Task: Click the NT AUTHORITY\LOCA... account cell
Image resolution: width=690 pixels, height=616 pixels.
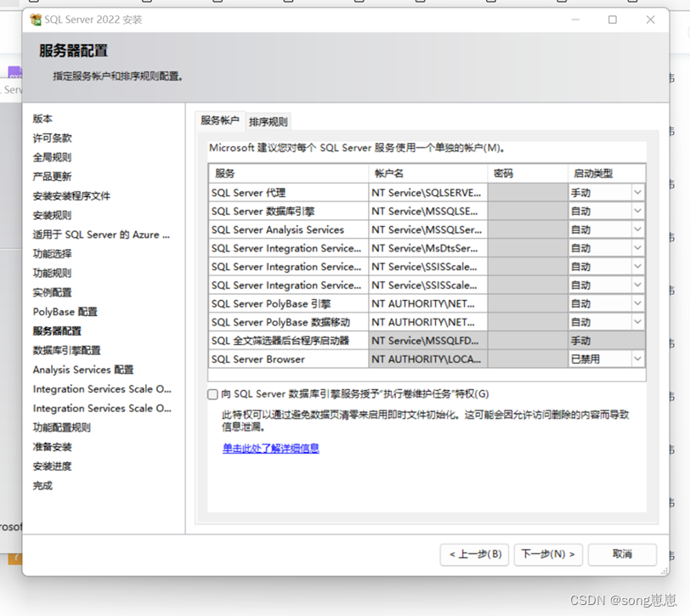Action: click(427, 359)
